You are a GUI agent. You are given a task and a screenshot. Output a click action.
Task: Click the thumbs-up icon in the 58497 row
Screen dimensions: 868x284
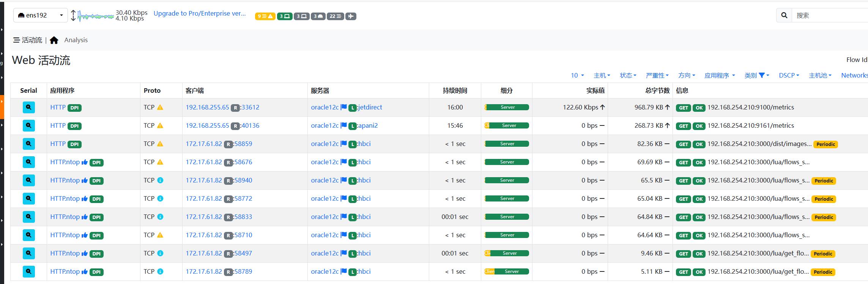pos(85,253)
